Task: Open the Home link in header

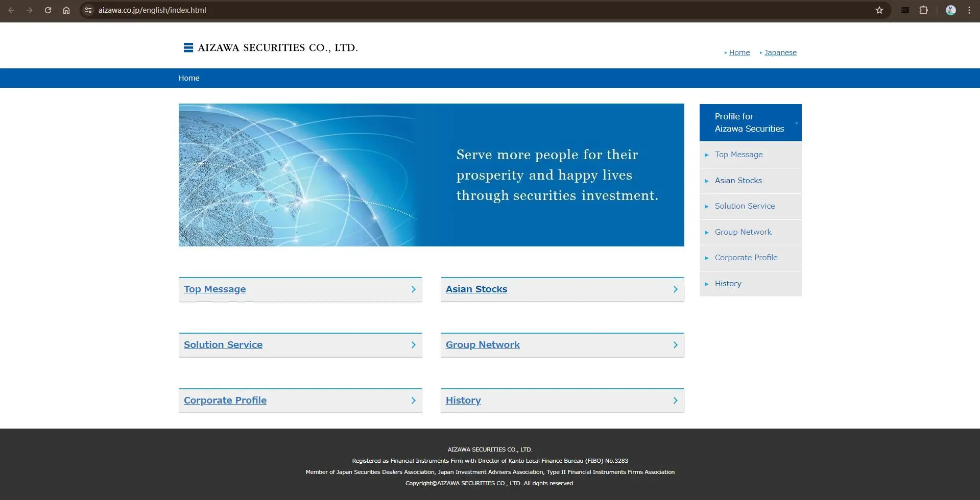Action: coord(739,53)
